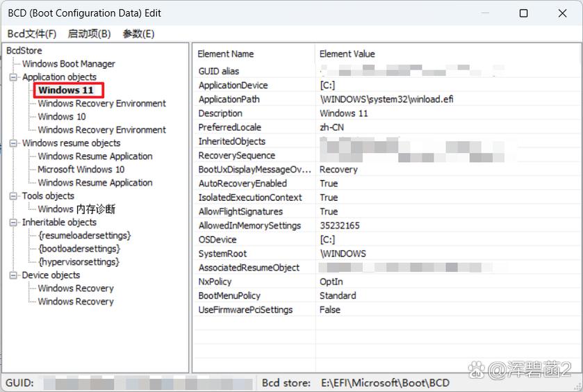Select the PreferredLocale element row

point(386,127)
